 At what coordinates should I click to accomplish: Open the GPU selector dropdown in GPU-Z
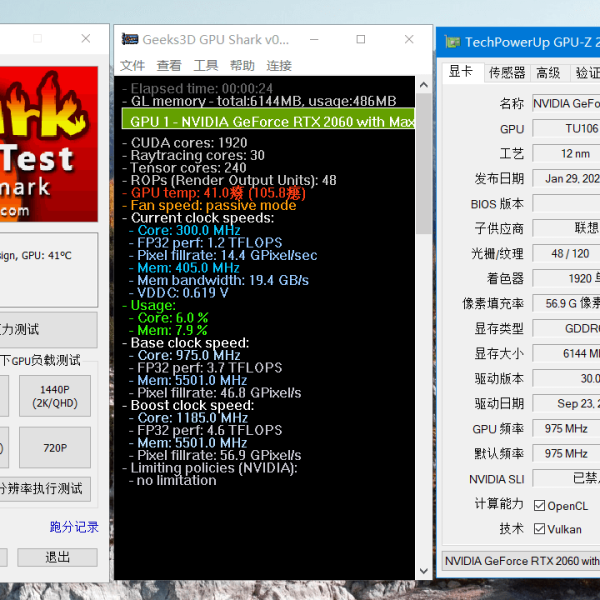pyautogui.click(x=521, y=561)
